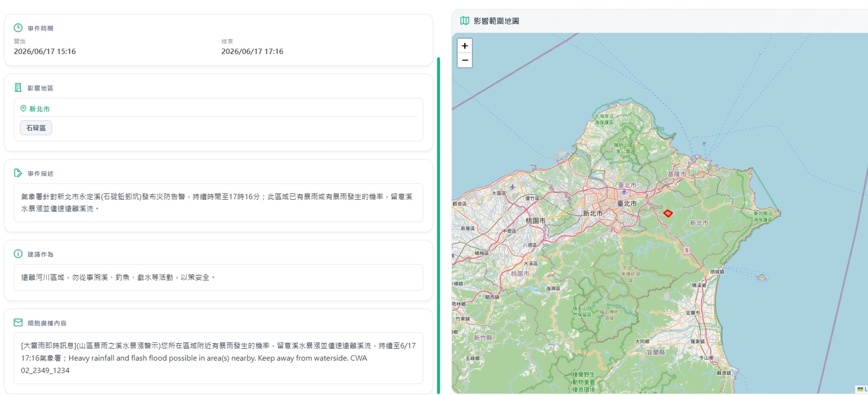
Task: Click the 新竹縣 label on the map
Action: tap(483, 338)
